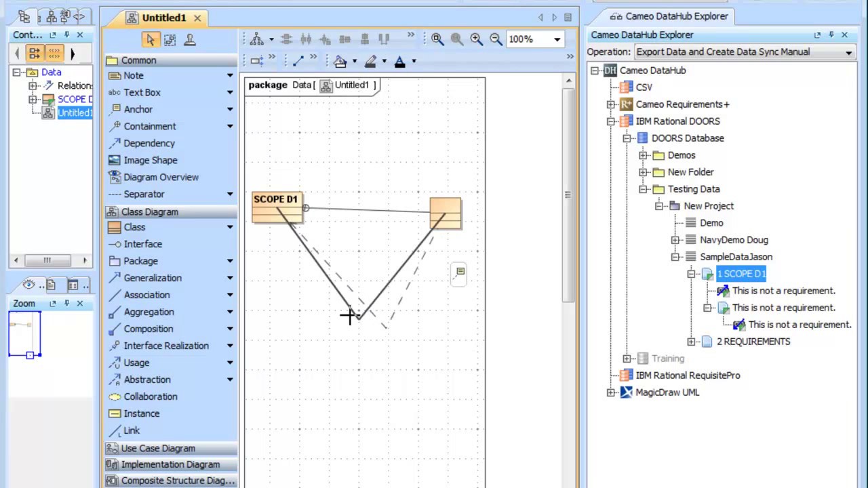The width and height of the screenshot is (868, 488).
Task: Select the arrow Selection tool in the palette
Action: [x=150, y=40]
